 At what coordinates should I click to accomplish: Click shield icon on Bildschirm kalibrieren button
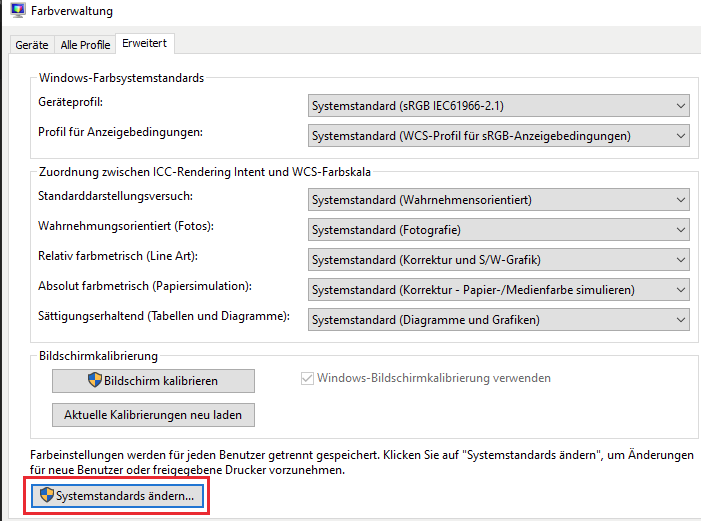(95, 380)
